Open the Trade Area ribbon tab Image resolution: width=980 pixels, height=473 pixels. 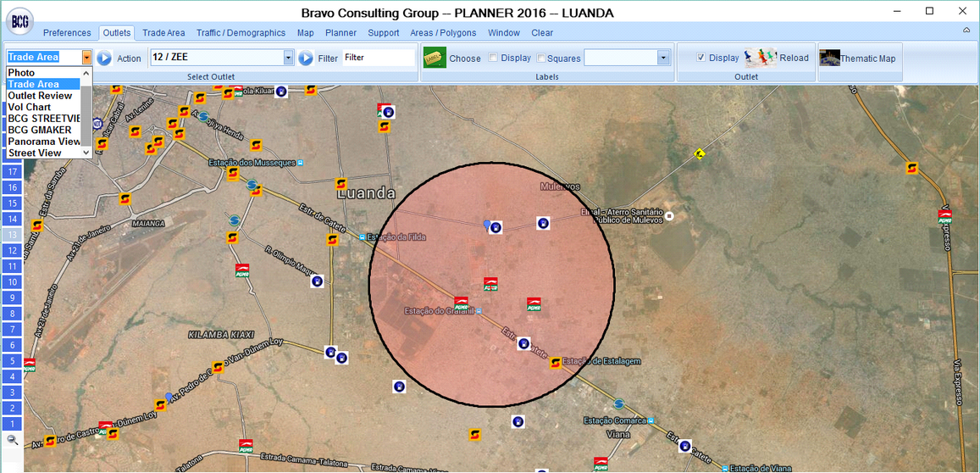[x=163, y=33]
